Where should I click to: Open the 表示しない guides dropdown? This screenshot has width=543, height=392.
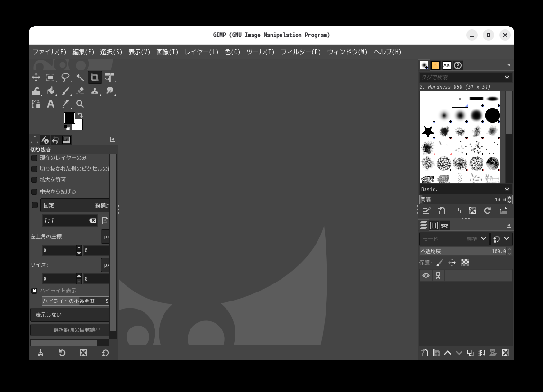pyautogui.click(x=71, y=315)
